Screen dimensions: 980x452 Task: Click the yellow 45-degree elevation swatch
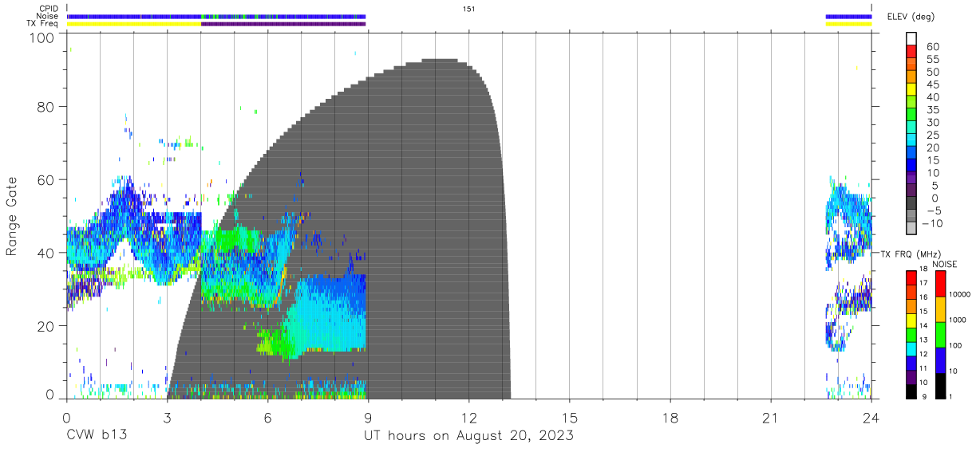(x=911, y=89)
